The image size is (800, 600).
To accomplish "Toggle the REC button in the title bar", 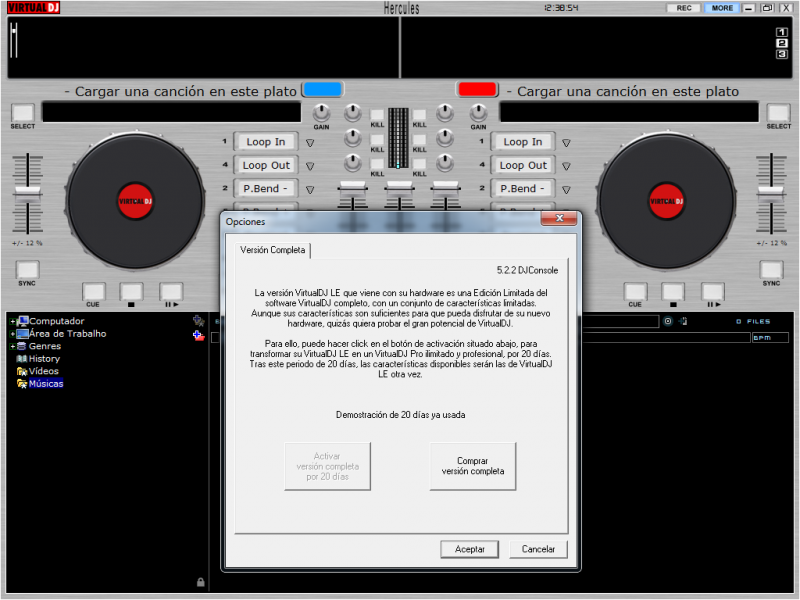I will (684, 8).
